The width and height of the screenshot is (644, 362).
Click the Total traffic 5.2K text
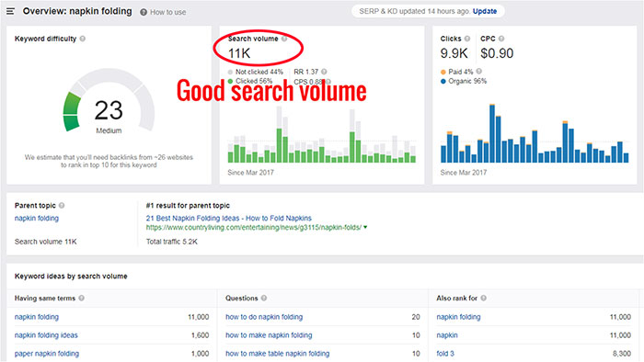[172, 242]
